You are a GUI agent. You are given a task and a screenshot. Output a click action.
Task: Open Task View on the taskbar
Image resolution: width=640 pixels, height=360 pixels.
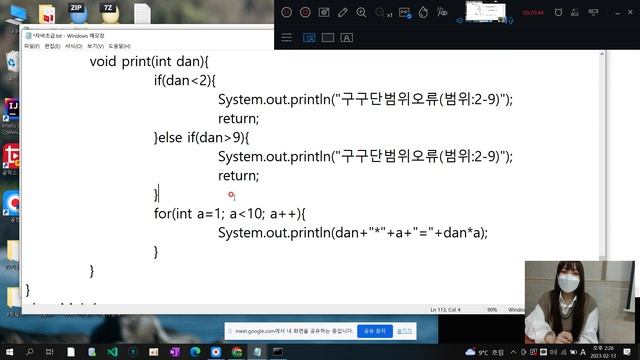[x=50, y=351]
